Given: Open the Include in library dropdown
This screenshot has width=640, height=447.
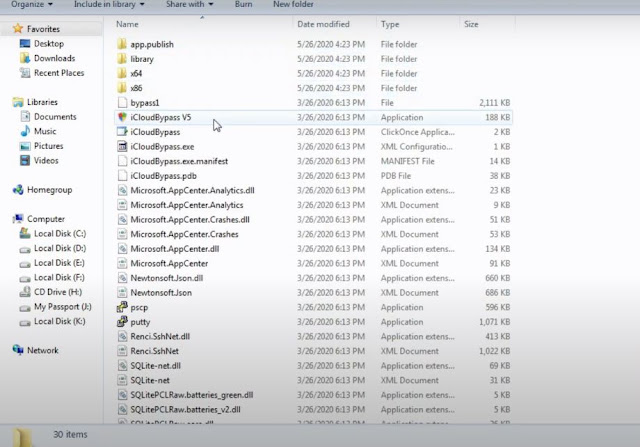Looking at the screenshot, I should point(109,4).
